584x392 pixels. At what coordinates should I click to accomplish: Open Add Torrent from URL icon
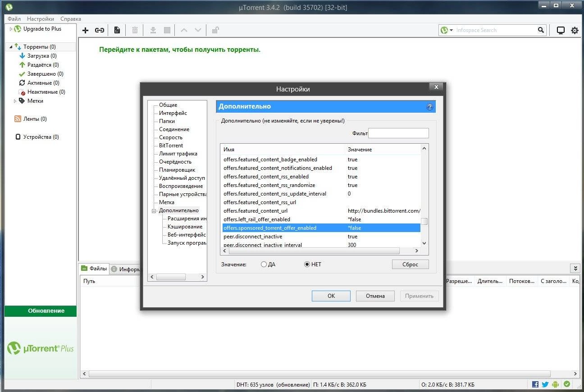pyautogui.click(x=100, y=30)
